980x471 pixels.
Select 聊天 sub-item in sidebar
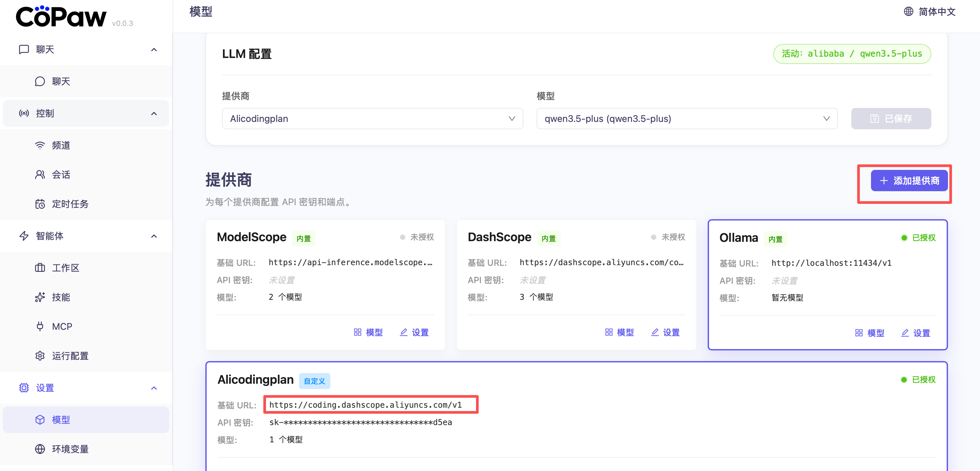[61, 81]
